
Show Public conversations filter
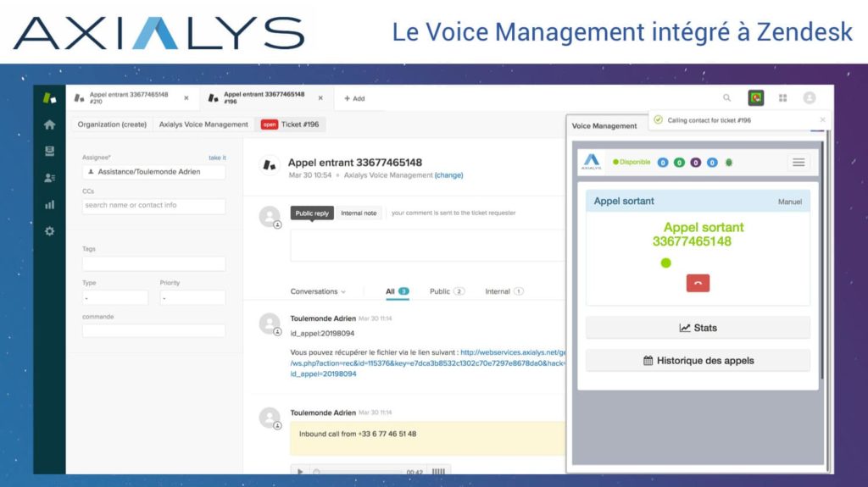tap(447, 291)
